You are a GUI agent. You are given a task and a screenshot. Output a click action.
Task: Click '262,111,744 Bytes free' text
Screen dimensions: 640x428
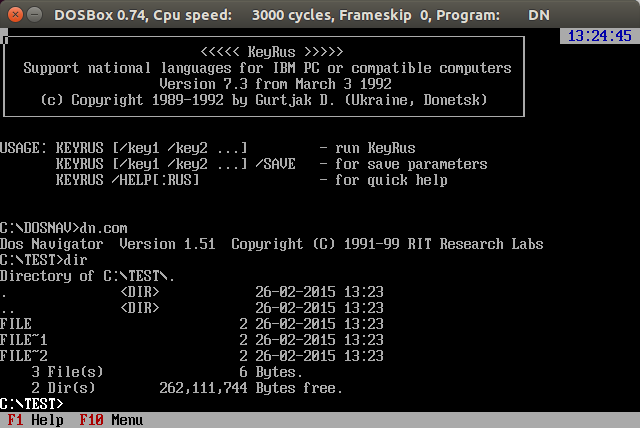tap(251, 388)
